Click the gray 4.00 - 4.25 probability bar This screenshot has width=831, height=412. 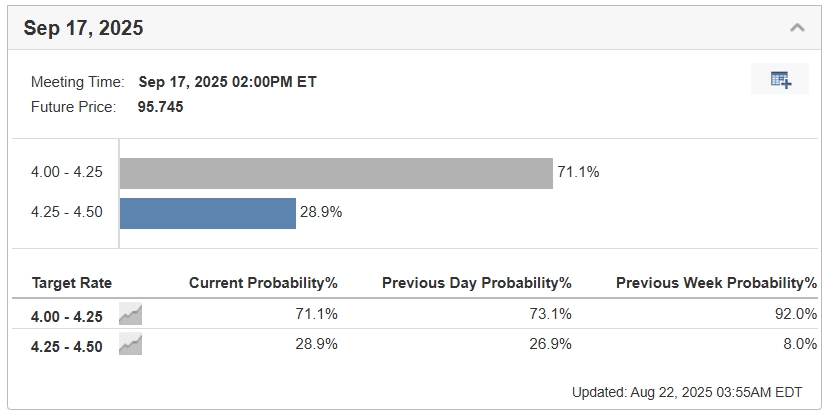(x=336, y=173)
